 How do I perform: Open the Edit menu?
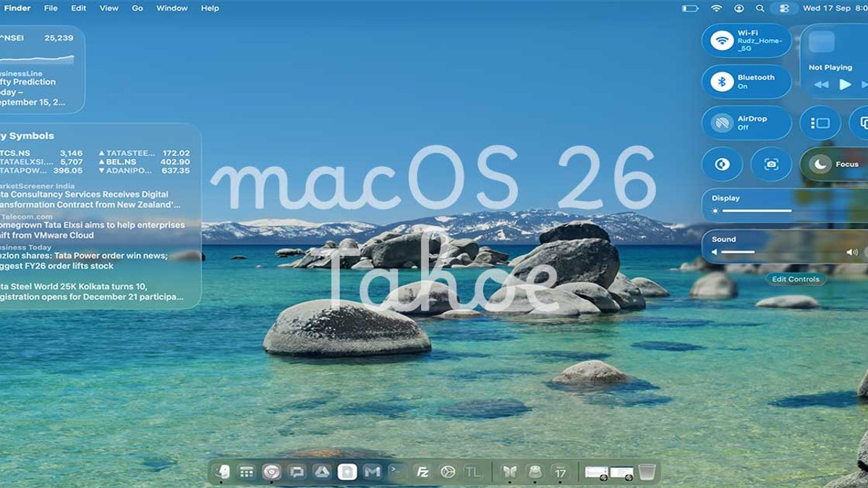(x=79, y=8)
